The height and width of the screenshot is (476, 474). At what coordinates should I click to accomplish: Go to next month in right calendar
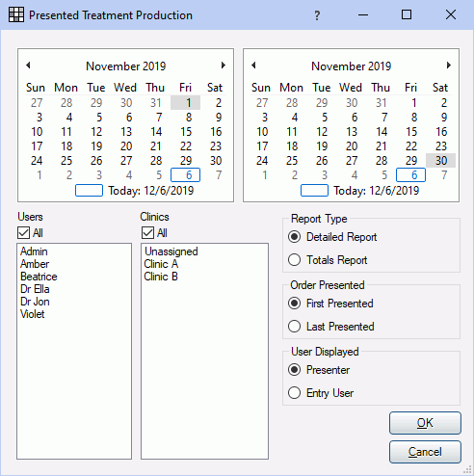[x=449, y=66]
